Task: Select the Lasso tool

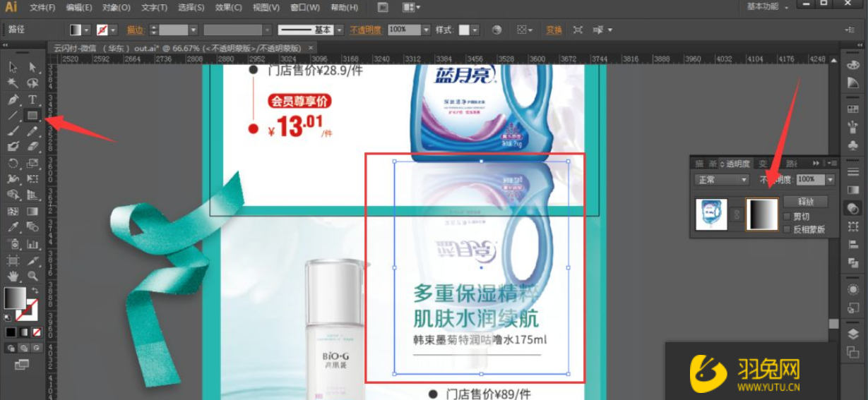Action: 32,83
